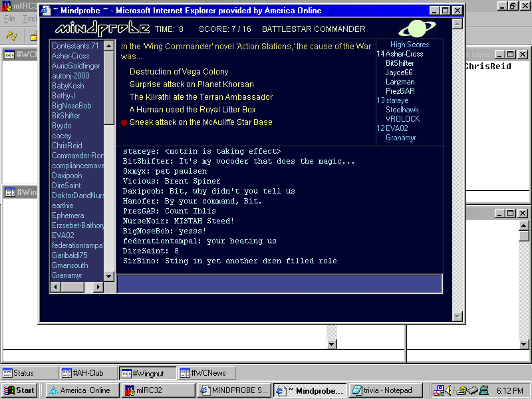This screenshot has height=399, width=532.
Task: Select ChrisReid in the contestants list
Action: (x=67, y=146)
